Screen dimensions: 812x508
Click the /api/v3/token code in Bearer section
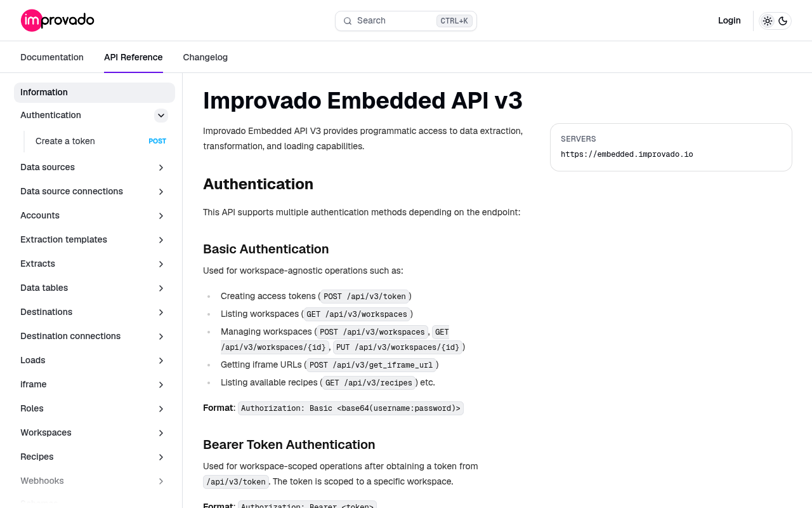pos(236,482)
